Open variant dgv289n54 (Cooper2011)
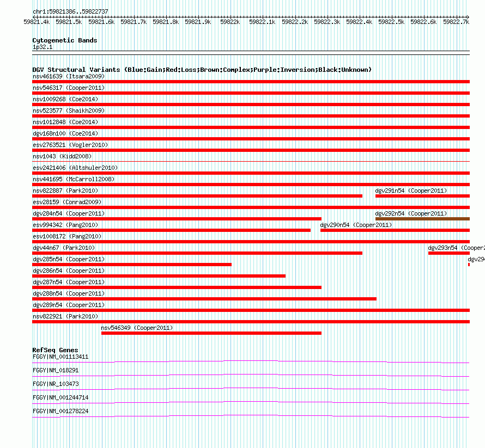 (x=69, y=305)
